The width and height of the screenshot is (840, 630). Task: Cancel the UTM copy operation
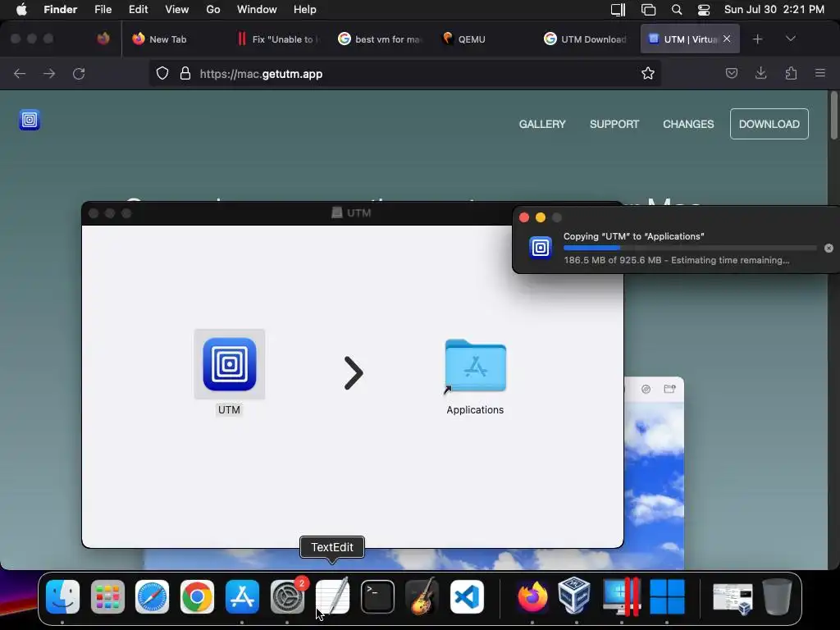(829, 248)
